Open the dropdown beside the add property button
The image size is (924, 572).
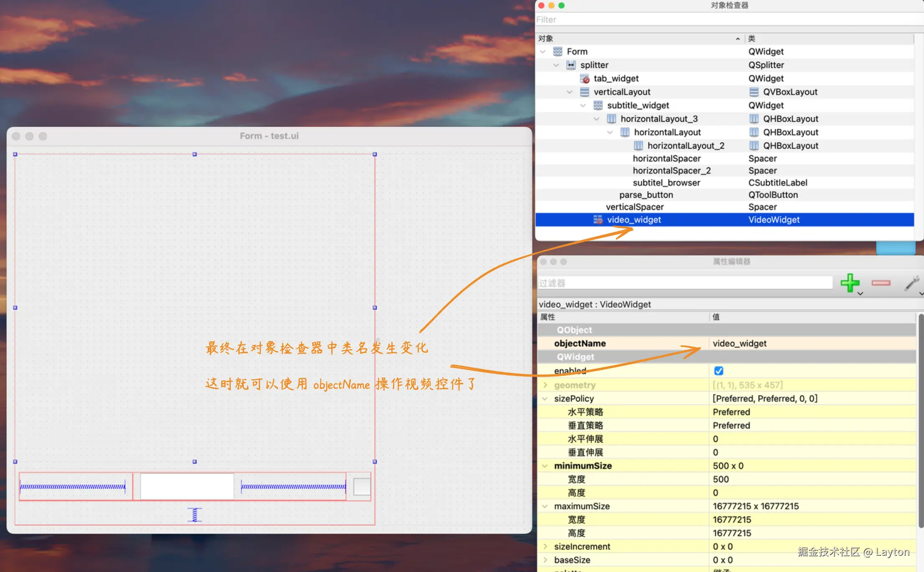pyautogui.click(x=860, y=293)
